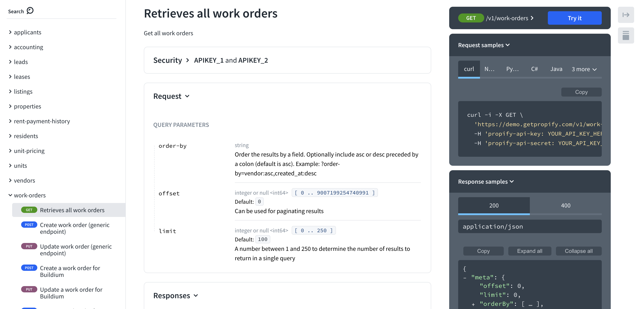Click Expand all in response samples
The width and height of the screenshot is (644, 309).
coord(529,251)
